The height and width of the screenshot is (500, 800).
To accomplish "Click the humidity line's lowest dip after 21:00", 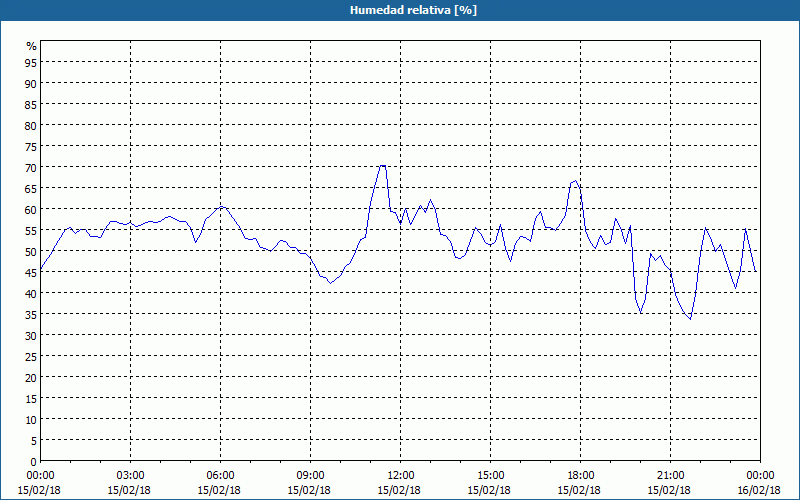I will pyautogui.click(x=690, y=319).
